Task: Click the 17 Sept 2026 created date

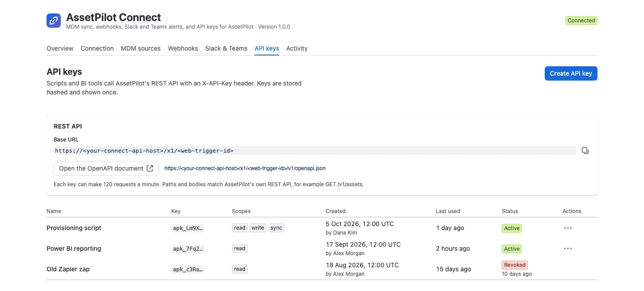Action: tap(363, 244)
